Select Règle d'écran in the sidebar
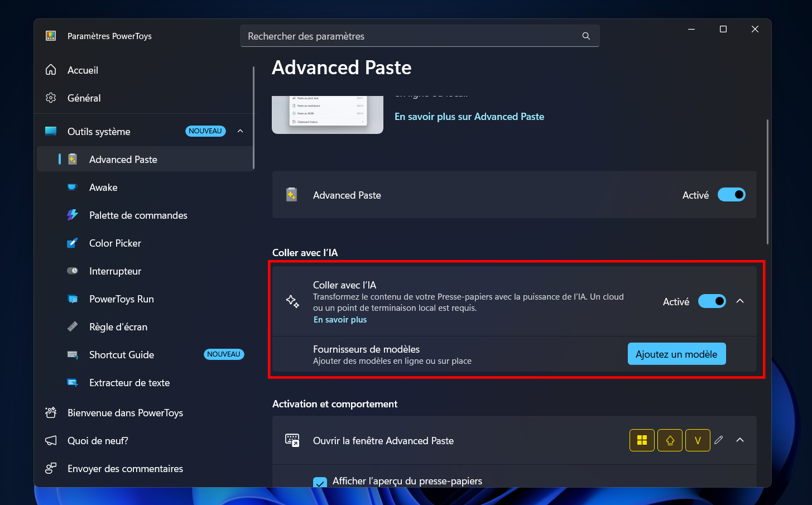 click(146, 326)
